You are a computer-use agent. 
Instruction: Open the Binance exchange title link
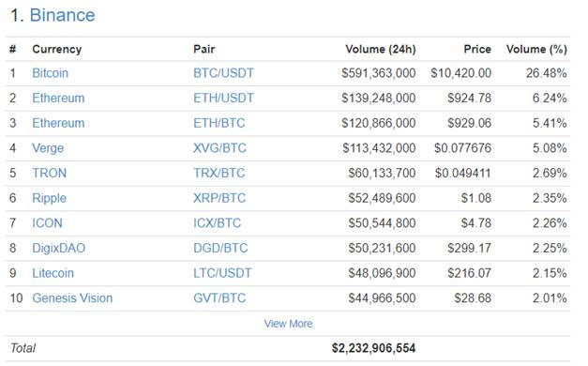click(62, 15)
